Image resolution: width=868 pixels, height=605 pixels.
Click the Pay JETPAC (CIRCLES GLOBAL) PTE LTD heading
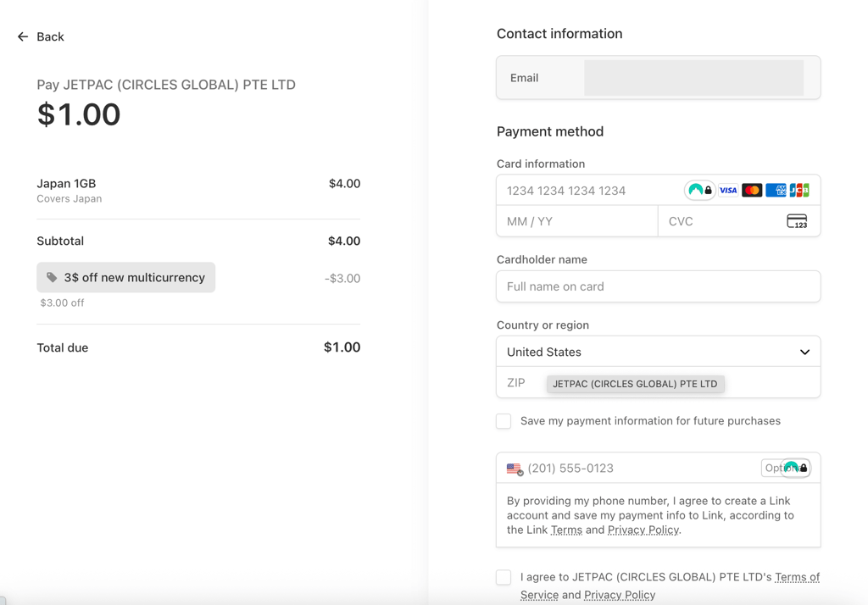pos(166,85)
